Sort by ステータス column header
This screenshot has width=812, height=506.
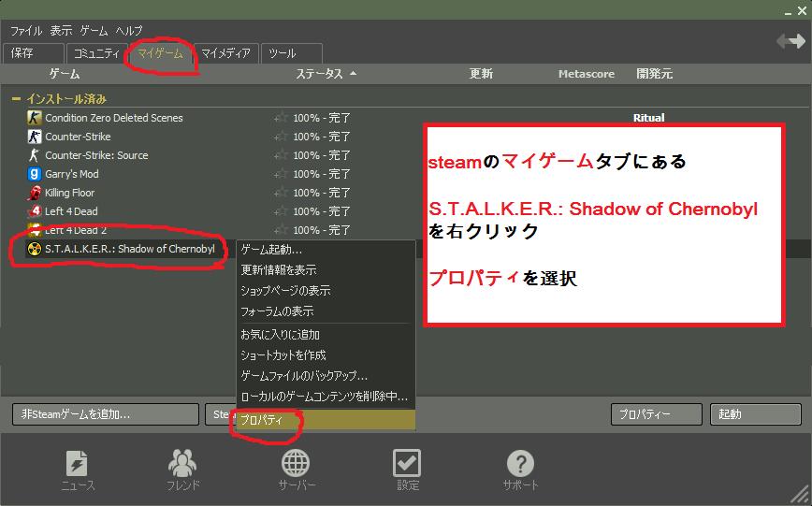(326, 74)
